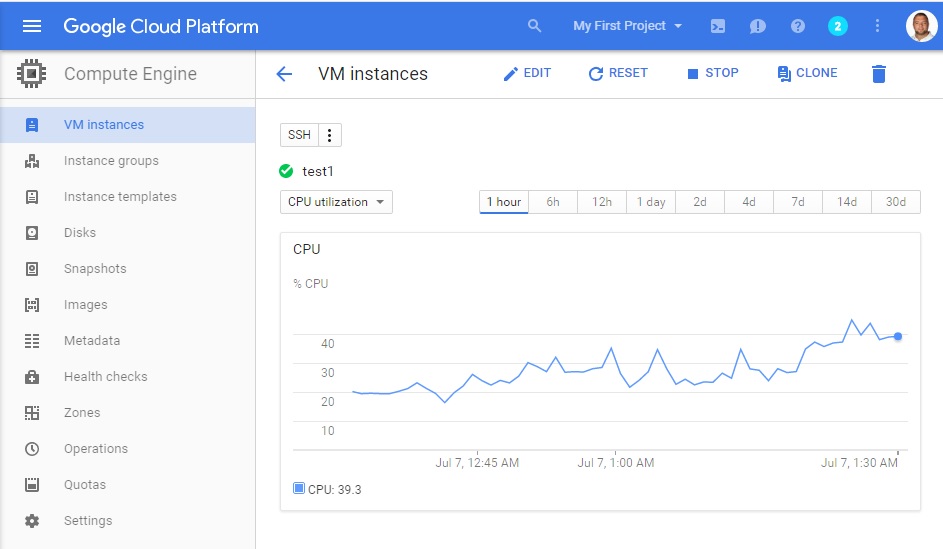The width and height of the screenshot is (943, 549).
Task: Click the CPU: 39.3 legend value
Action: (x=334, y=489)
